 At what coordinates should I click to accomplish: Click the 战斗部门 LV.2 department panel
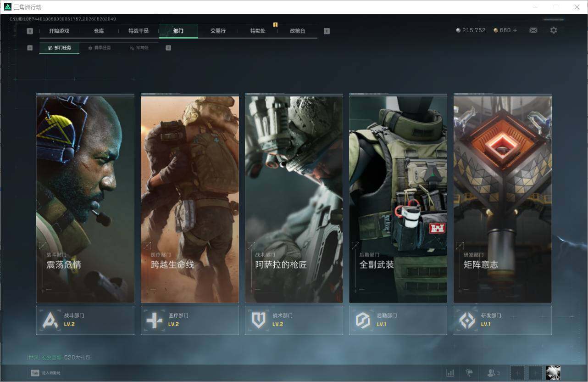point(85,320)
